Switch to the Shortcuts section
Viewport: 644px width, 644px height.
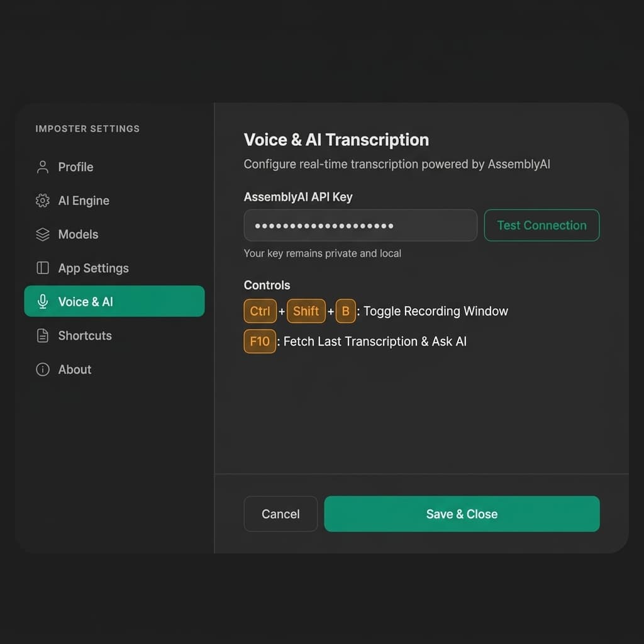tap(84, 336)
